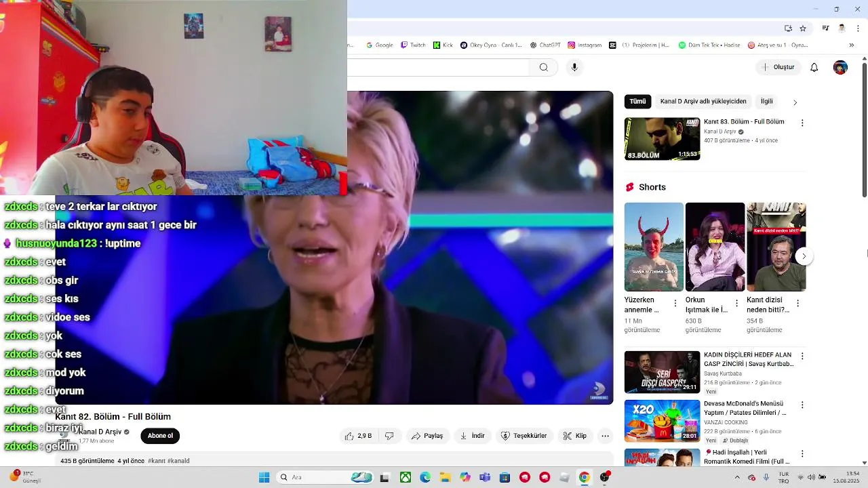Viewport: 868px width, 488px height.
Task: Open options for Kanıt dizisi neden bitti short
Action: 797,304
